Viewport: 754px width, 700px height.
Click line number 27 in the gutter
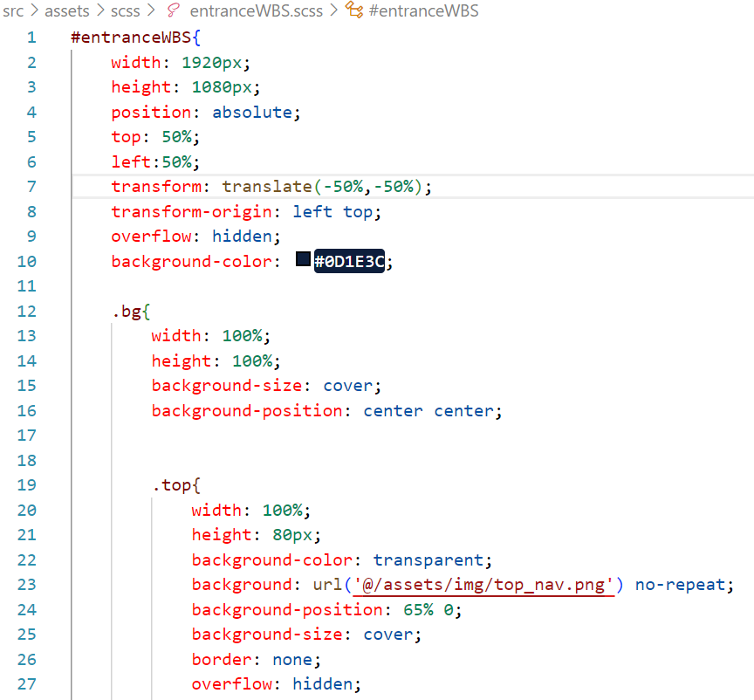click(27, 684)
